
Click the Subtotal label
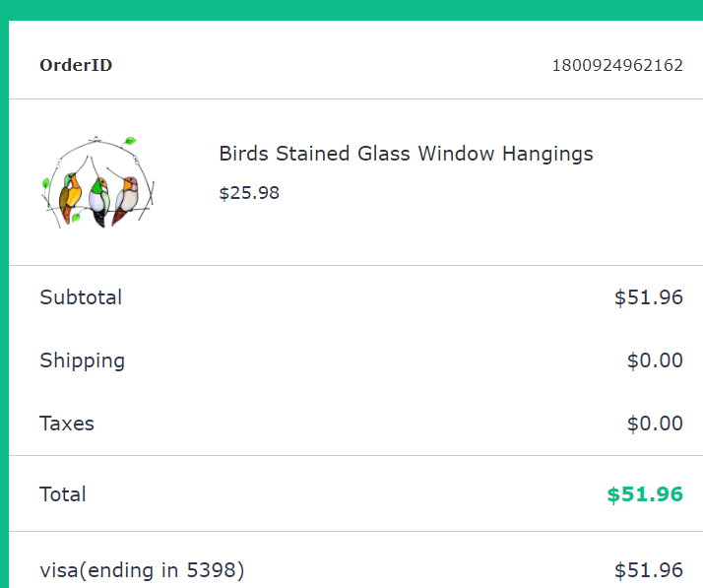pyautogui.click(x=81, y=297)
